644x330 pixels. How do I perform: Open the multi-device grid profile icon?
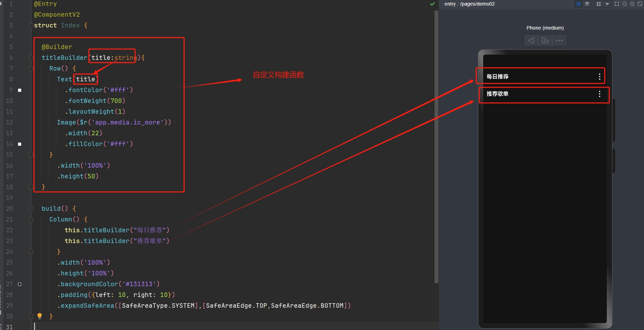pos(598,4)
